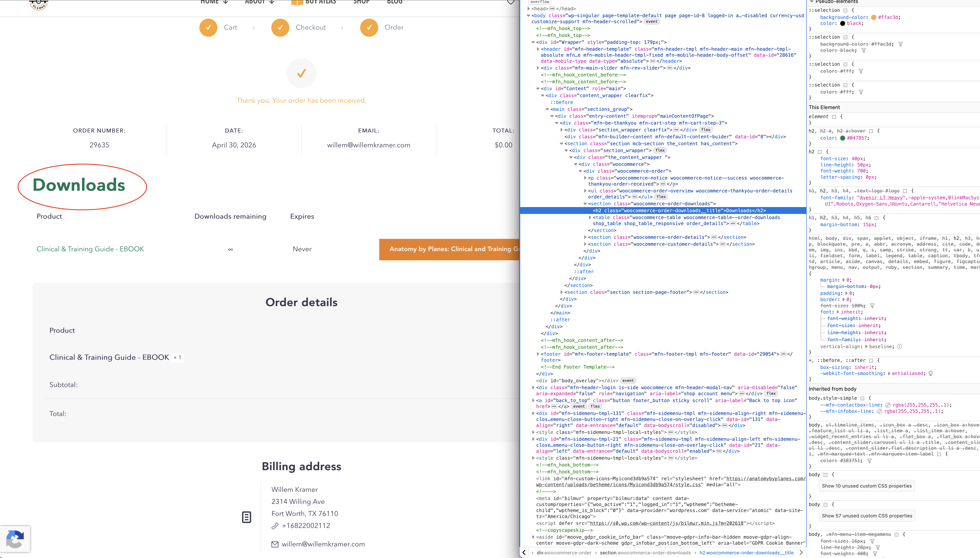Select h2.woocommerce-order-downloads__title in the breadcrumb
Image resolution: width=980 pixels, height=558 pixels.
point(746,553)
